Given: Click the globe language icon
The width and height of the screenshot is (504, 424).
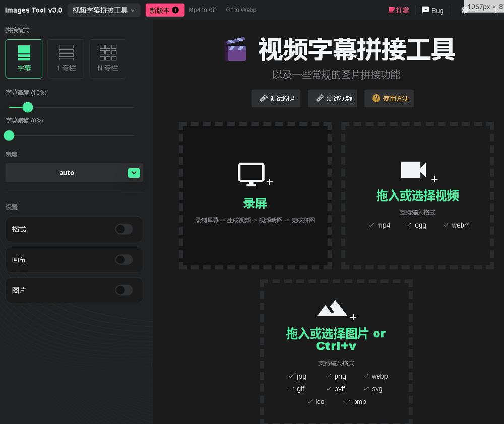Looking at the screenshot, I should 465,10.
